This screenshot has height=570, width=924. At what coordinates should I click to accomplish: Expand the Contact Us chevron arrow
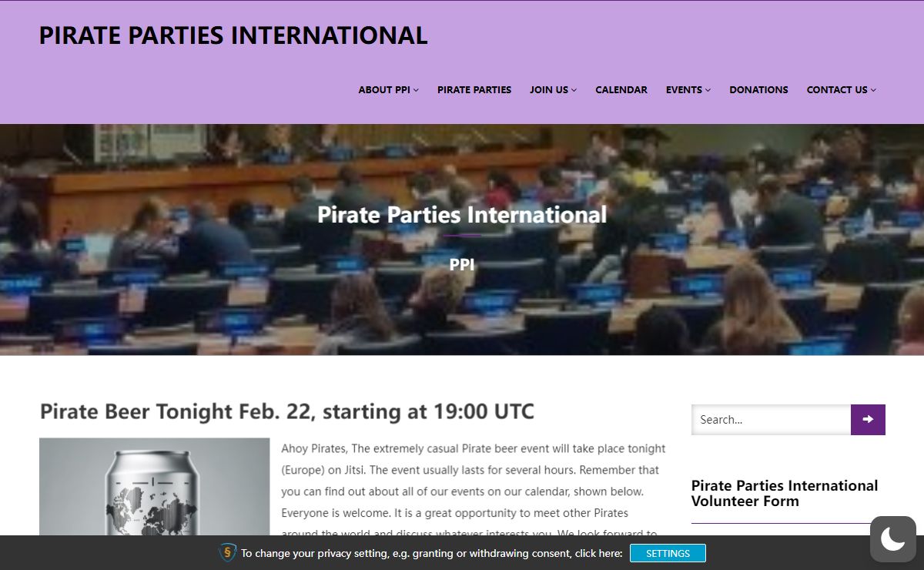(x=873, y=90)
